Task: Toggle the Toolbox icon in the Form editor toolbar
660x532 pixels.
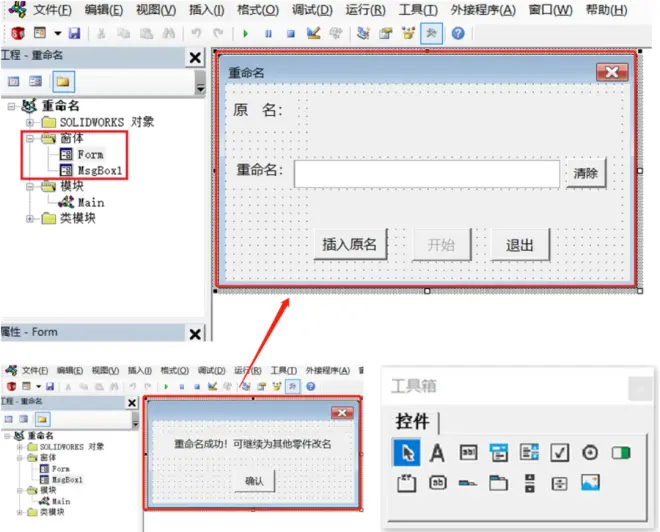Action: click(x=431, y=33)
